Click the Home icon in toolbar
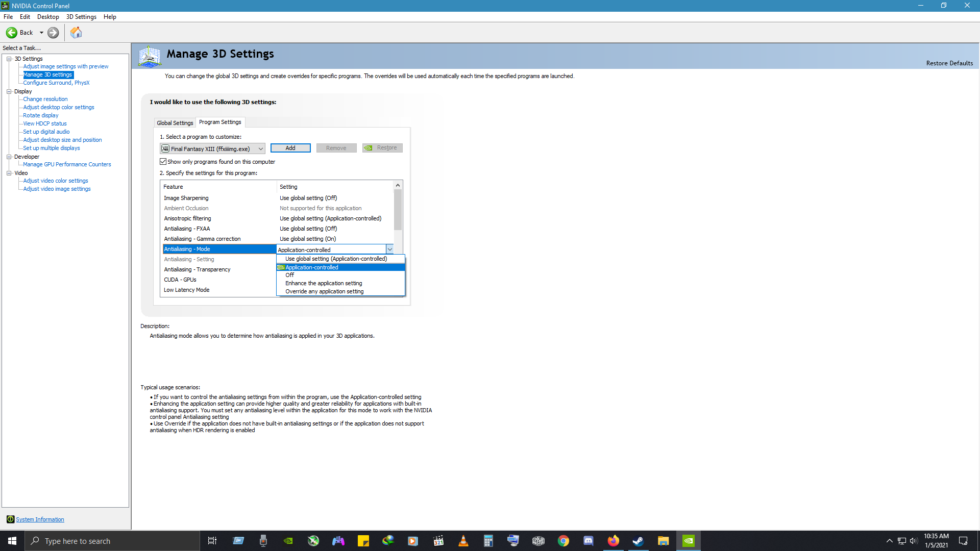This screenshot has width=980, height=551. [76, 33]
